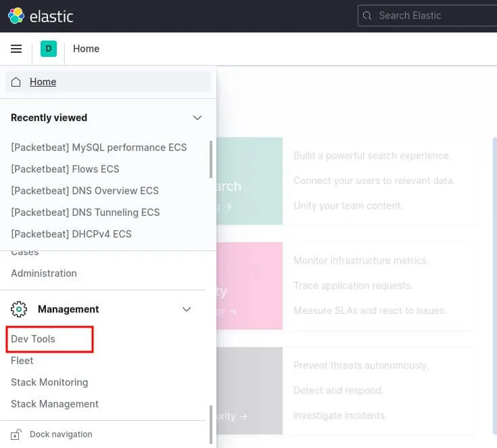Screen dimensions: 497x448
Task: Open [Packetbeat] DHCPv4 ECS dashboard
Action: [71, 234]
